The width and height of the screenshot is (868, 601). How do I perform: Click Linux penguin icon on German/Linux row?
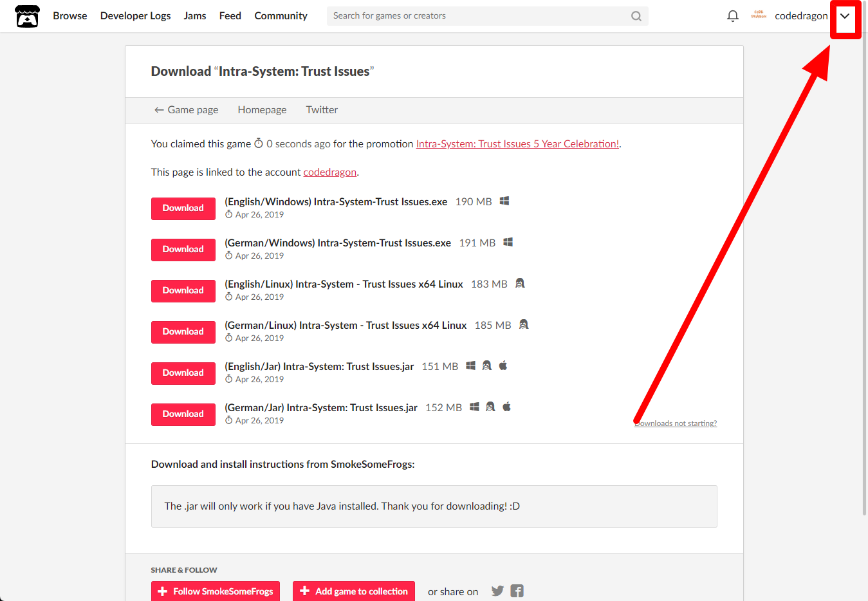coord(524,324)
